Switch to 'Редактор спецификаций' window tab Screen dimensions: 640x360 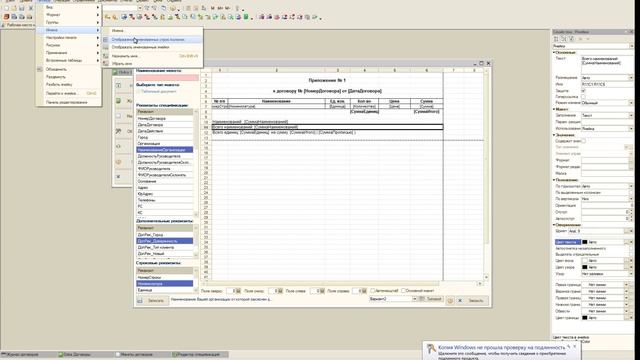click(x=199, y=355)
